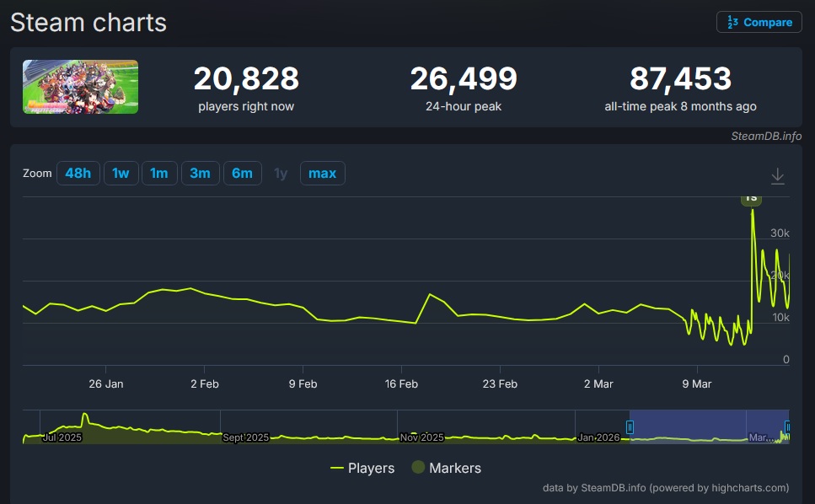Click the '23 Feb' axis label
Screen dimensions: 815x504
pyautogui.click(x=500, y=384)
